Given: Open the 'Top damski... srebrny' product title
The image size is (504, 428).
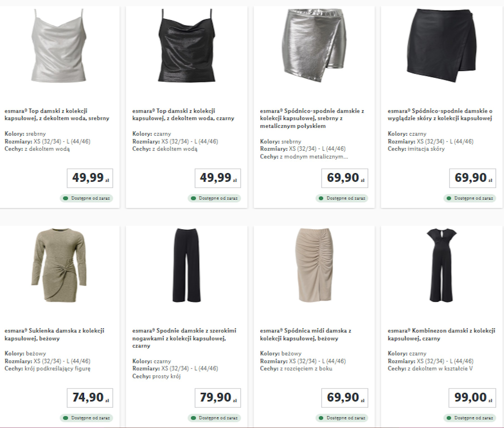Looking at the screenshot, I should 57,115.
